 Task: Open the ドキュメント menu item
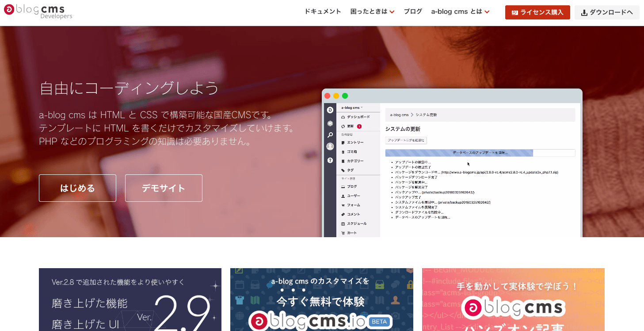pyautogui.click(x=323, y=12)
